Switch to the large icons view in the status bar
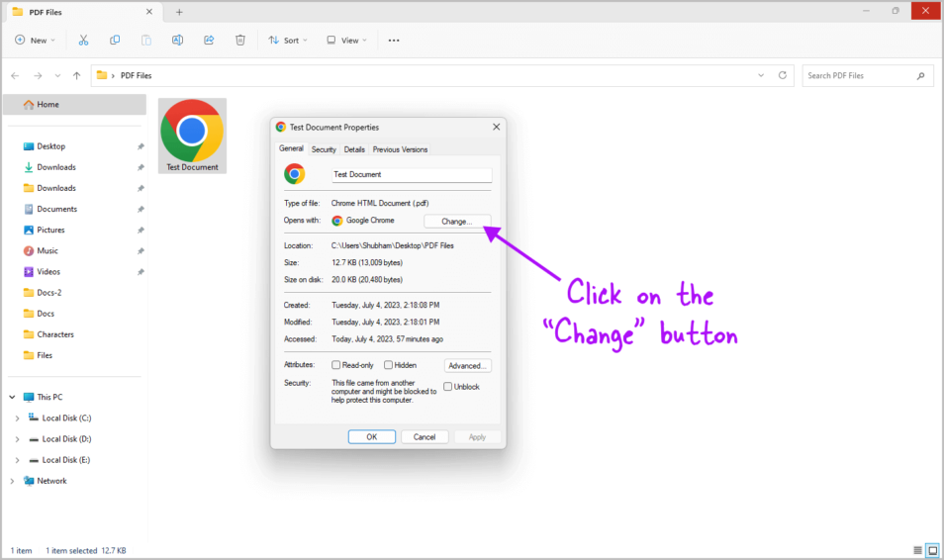This screenshot has width=944, height=560. pos(932,550)
